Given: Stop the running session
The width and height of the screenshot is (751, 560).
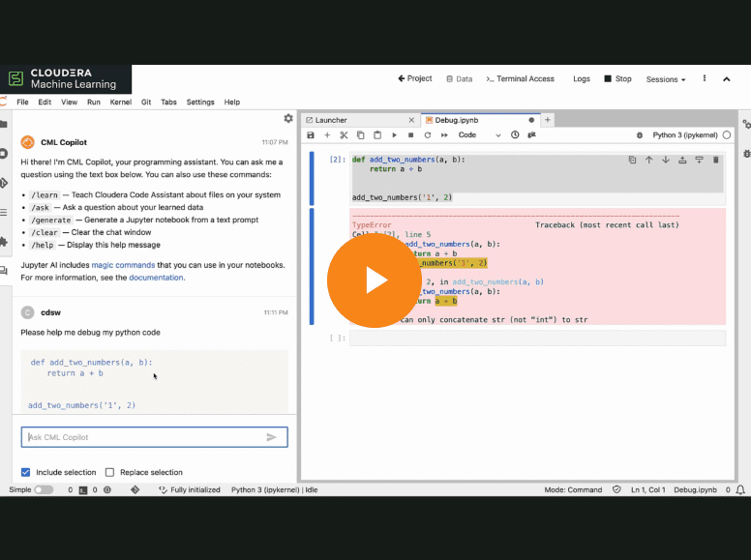Looking at the screenshot, I should [617, 79].
